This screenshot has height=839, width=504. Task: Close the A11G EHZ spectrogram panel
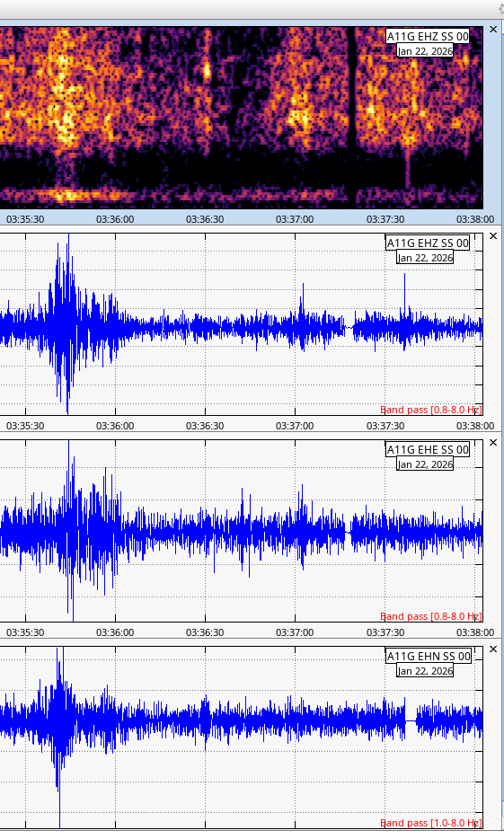[x=493, y=30]
